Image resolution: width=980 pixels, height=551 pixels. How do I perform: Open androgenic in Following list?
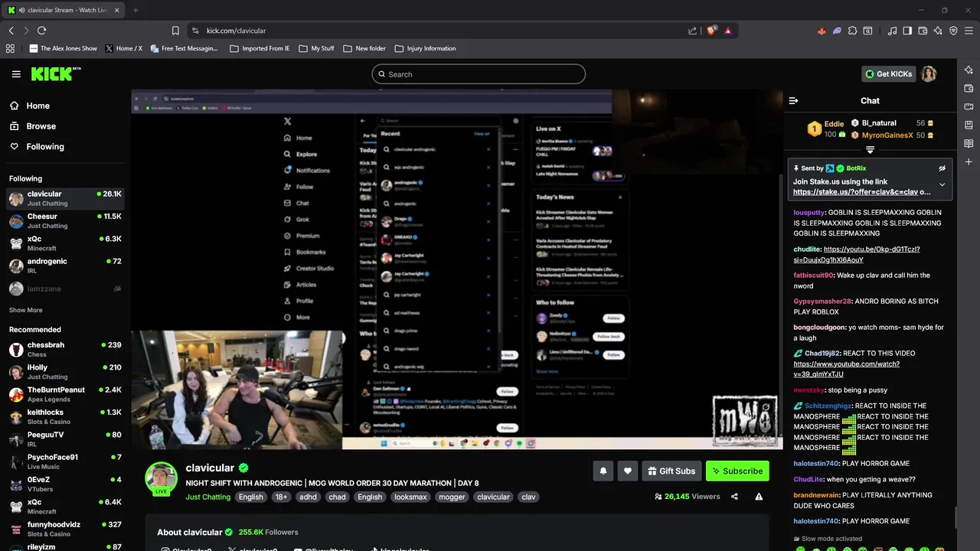[x=65, y=266]
